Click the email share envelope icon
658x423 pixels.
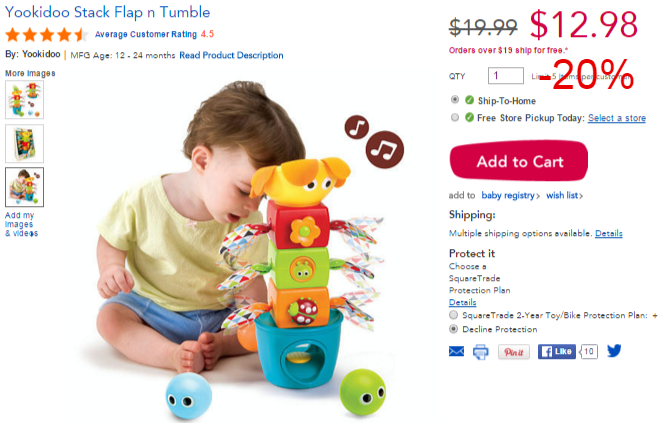tap(456, 351)
